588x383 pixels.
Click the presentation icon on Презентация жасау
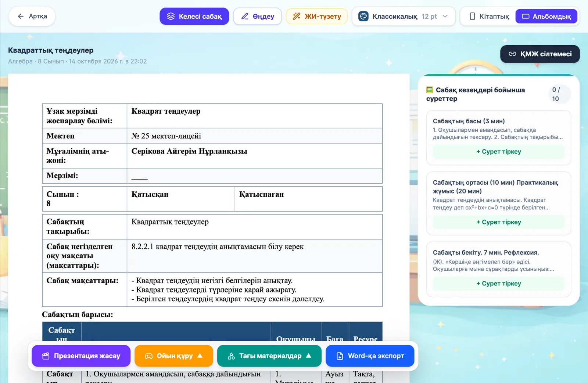click(x=46, y=356)
